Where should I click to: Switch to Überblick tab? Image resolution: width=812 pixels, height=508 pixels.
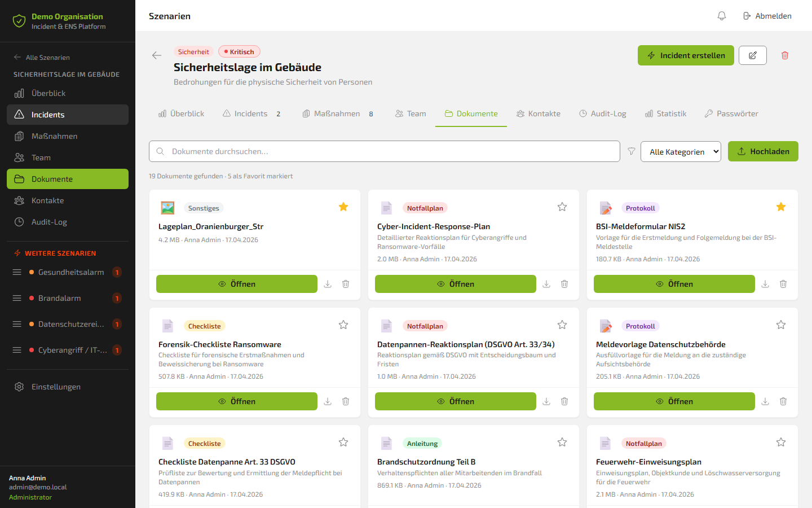[181, 113]
